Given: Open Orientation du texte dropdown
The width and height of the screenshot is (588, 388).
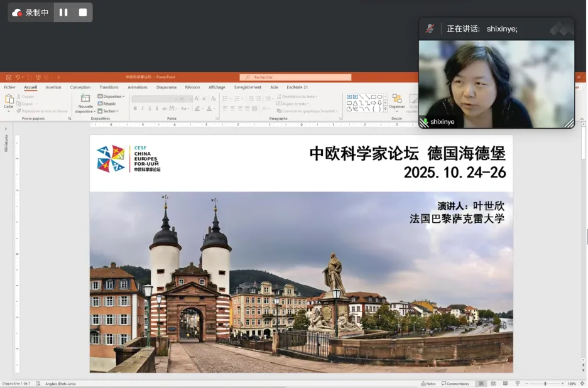Looking at the screenshot, I should point(297,96).
